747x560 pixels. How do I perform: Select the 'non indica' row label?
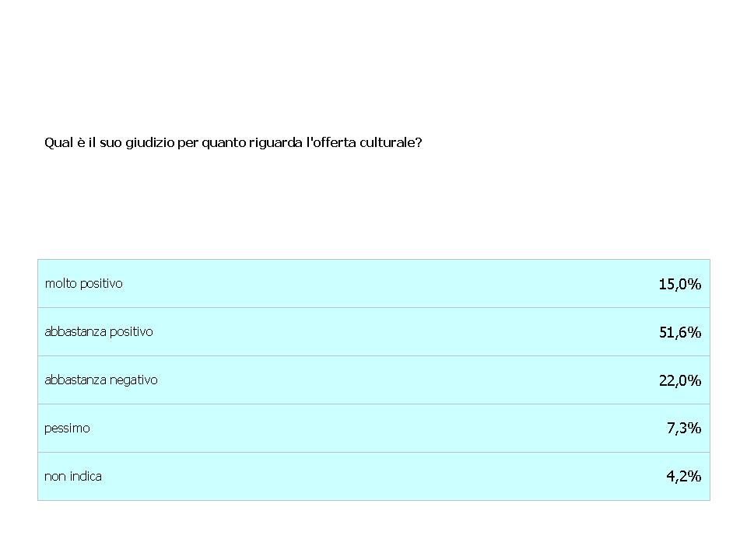73,476
